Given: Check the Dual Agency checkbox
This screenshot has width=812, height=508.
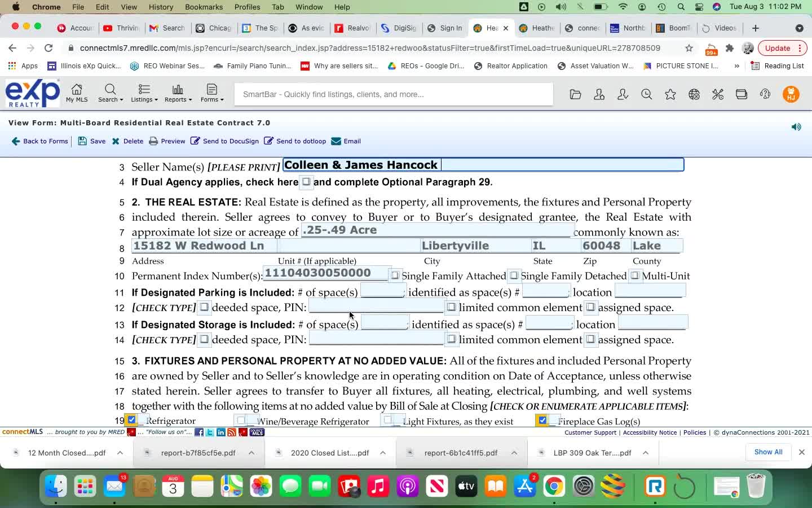Looking at the screenshot, I should pyautogui.click(x=306, y=182).
